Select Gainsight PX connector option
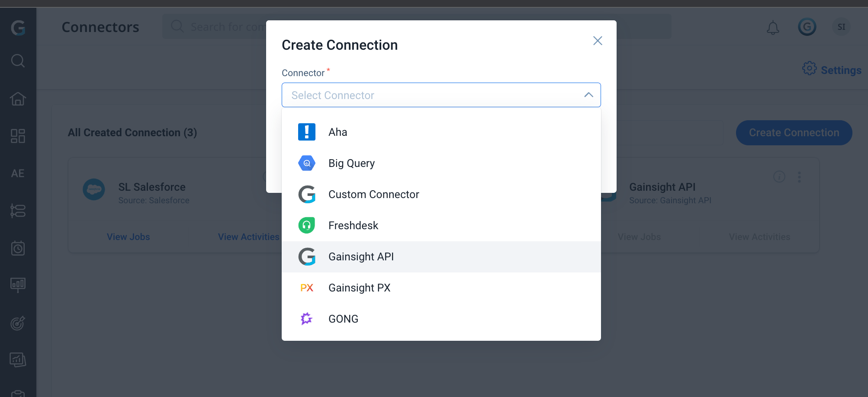Screen dimensions: 868x397 point(441,288)
